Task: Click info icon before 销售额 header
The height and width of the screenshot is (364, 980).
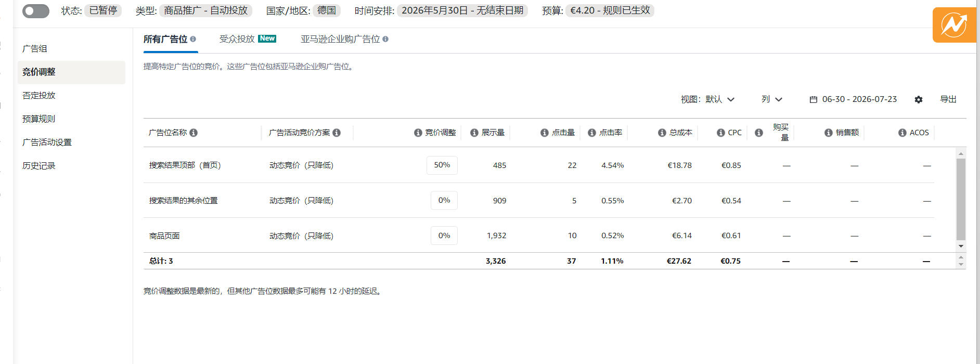Action: coord(829,133)
